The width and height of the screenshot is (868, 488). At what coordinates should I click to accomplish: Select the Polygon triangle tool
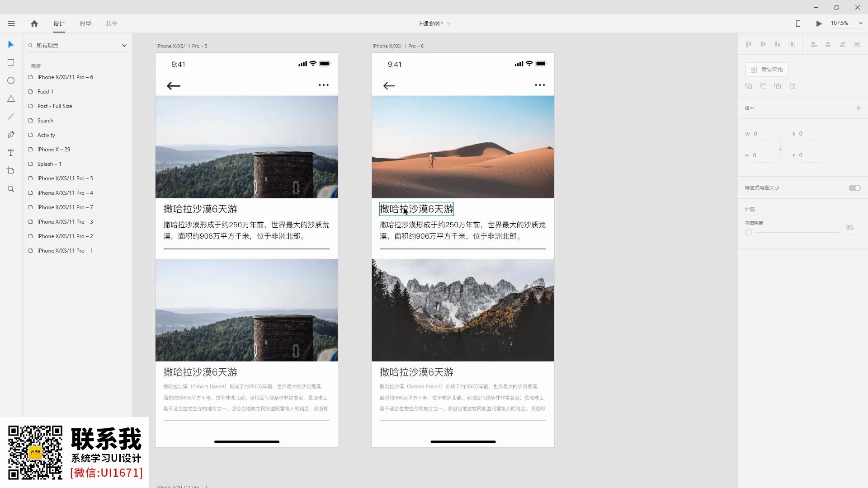[x=11, y=99]
